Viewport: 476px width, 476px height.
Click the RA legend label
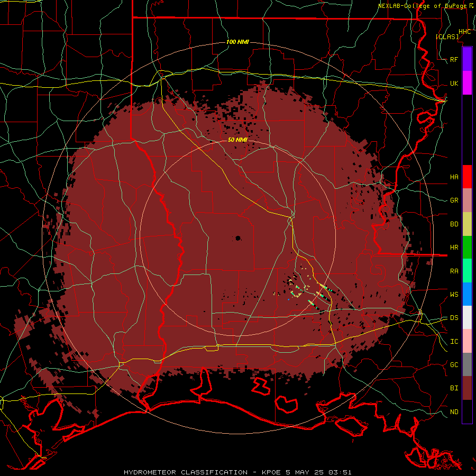pos(454,271)
